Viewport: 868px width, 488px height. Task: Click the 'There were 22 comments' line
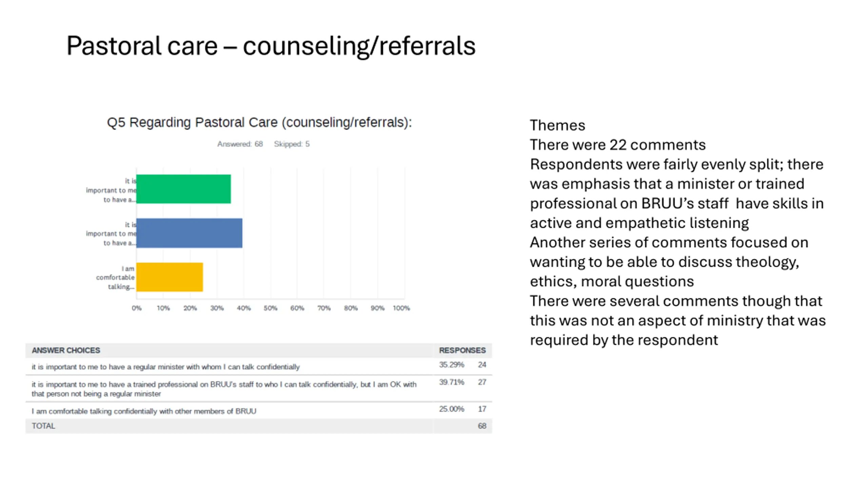tap(617, 145)
